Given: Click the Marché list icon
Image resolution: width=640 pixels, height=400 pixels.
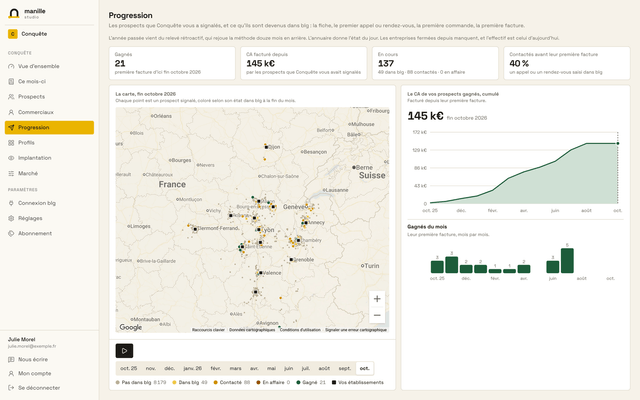Looking at the screenshot, I should pyautogui.click(x=11, y=173).
